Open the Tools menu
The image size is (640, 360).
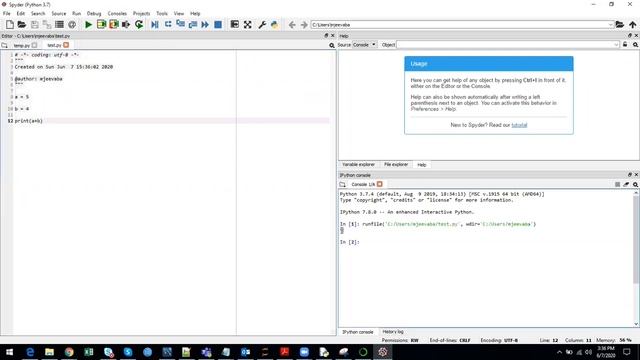tap(162, 13)
